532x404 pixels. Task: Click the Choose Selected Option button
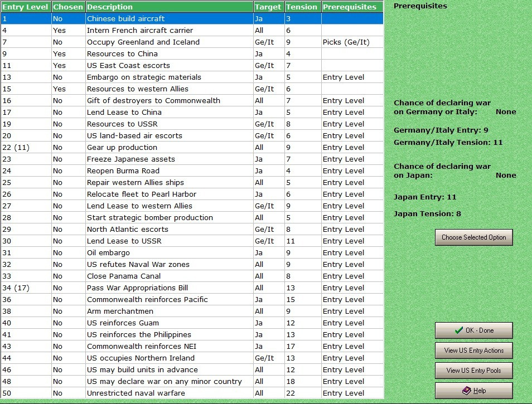[473, 237]
